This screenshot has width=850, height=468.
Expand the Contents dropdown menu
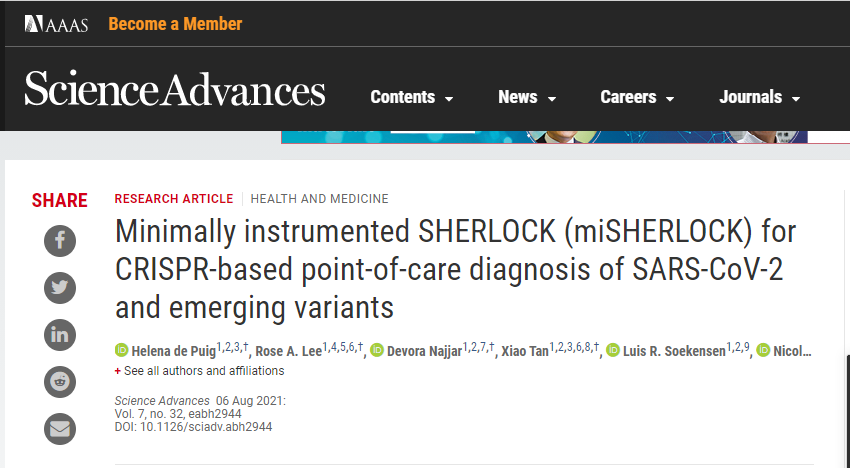point(411,97)
